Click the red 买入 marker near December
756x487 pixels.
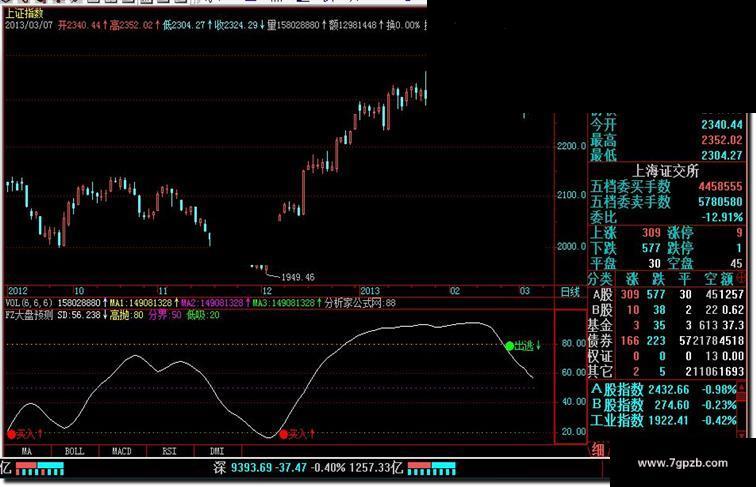[297, 434]
